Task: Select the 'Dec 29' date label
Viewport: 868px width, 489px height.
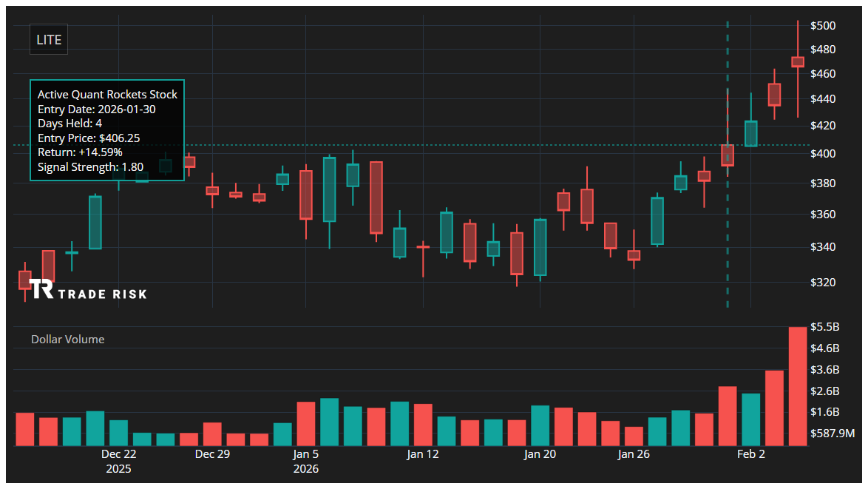Action: point(213,454)
